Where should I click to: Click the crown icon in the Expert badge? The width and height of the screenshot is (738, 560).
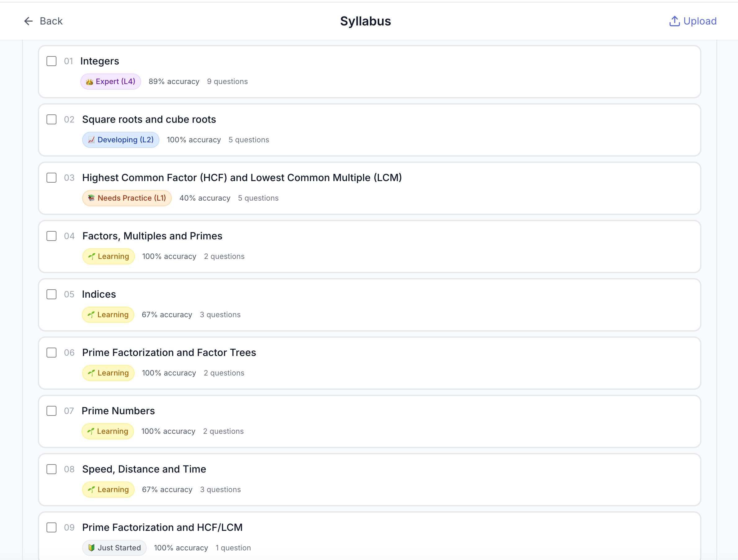[x=89, y=82]
